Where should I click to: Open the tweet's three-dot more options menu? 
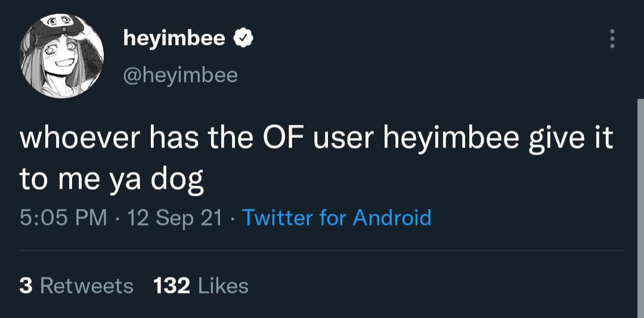point(611,39)
